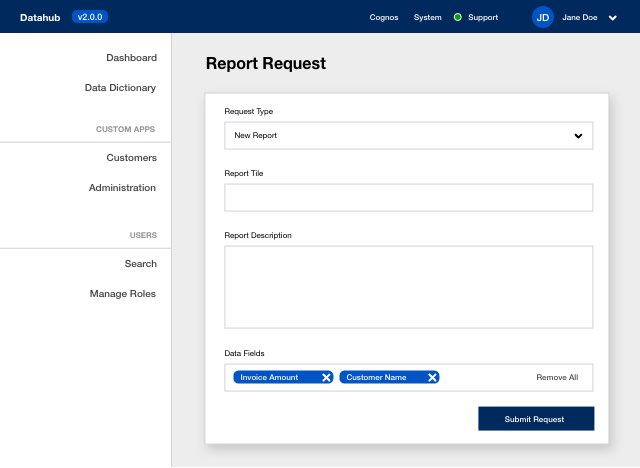The width and height of the screenshot is (640, 468).
Task: Open the Support link in header
Action: pos(483,18)
